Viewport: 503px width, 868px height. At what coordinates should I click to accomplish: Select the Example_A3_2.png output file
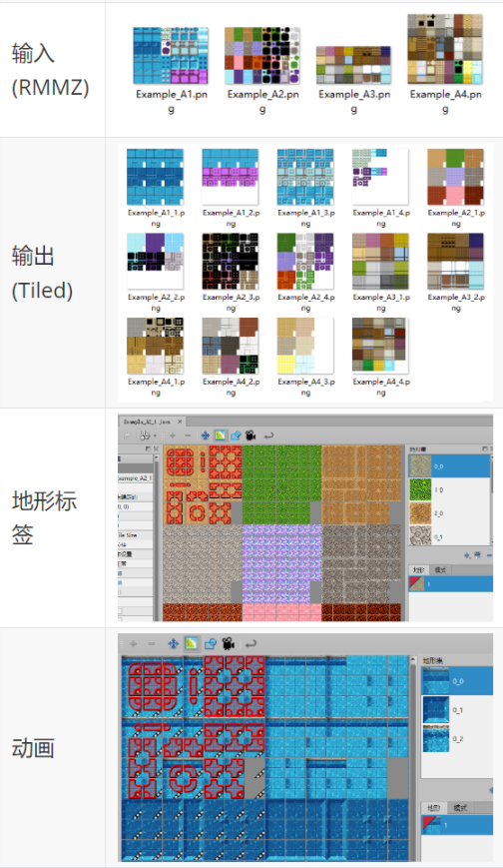pos(455,262)
